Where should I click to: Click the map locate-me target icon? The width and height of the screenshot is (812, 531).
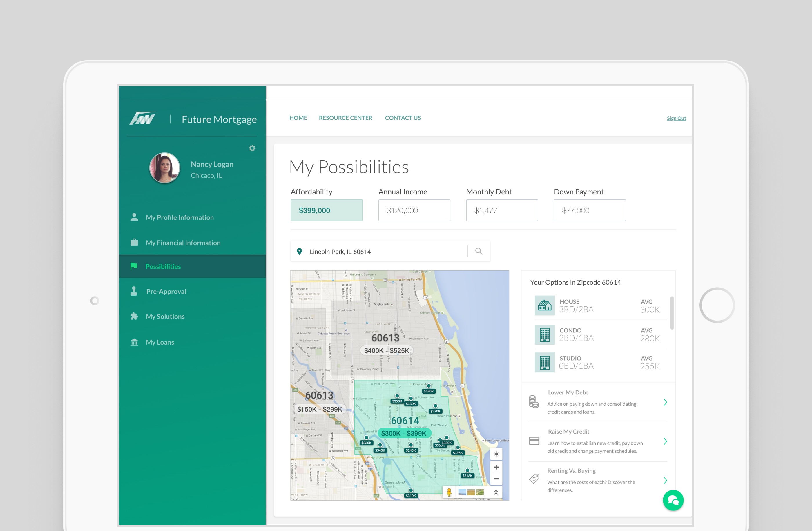pos(496,454)
